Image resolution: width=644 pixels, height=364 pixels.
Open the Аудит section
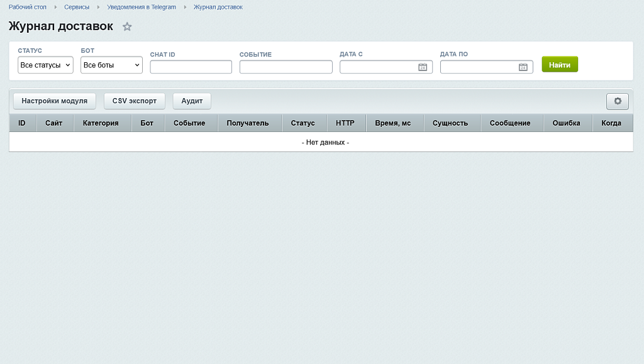pyautogui.click(x=192, y=101)
